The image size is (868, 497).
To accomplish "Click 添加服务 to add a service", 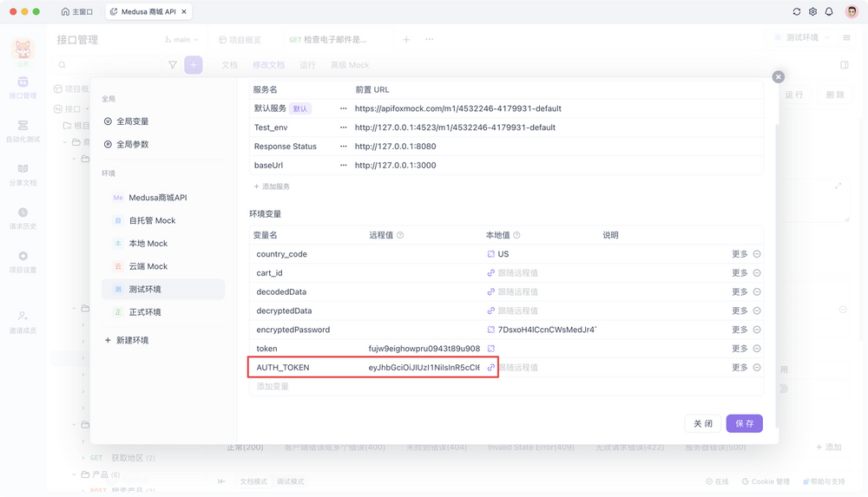I will [272, 186].
